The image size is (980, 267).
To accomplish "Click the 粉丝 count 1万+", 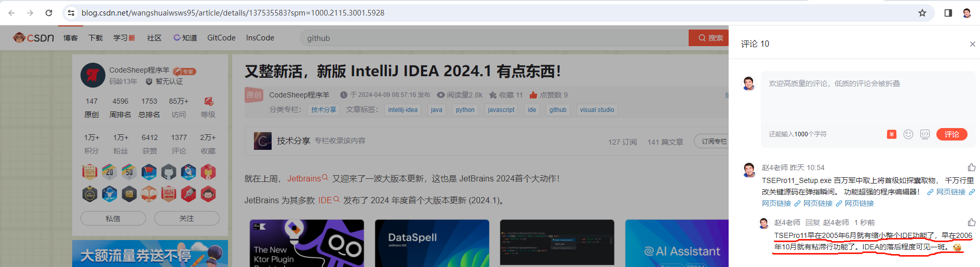I will click(120, 137).
